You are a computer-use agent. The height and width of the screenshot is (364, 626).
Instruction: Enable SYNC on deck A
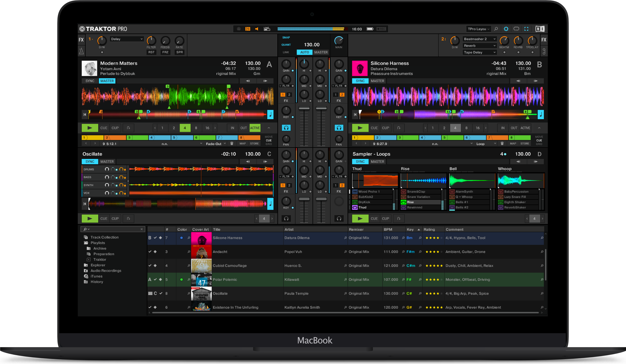[90, 81]
